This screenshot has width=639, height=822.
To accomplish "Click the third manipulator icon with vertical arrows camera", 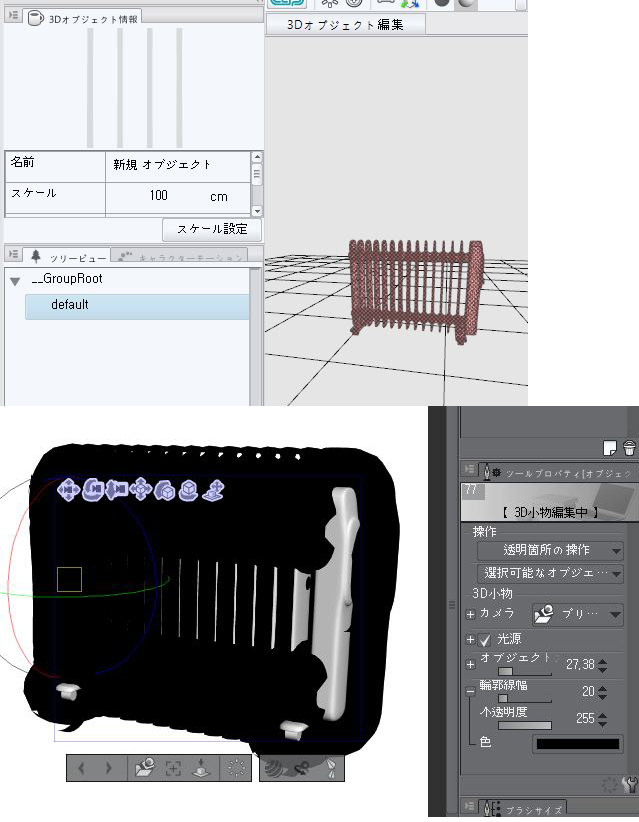I will pyautogui.click(x=116, y=490).
